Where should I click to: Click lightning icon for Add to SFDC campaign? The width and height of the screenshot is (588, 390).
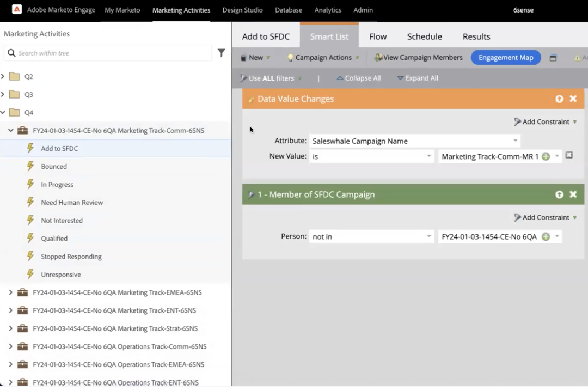30,148
